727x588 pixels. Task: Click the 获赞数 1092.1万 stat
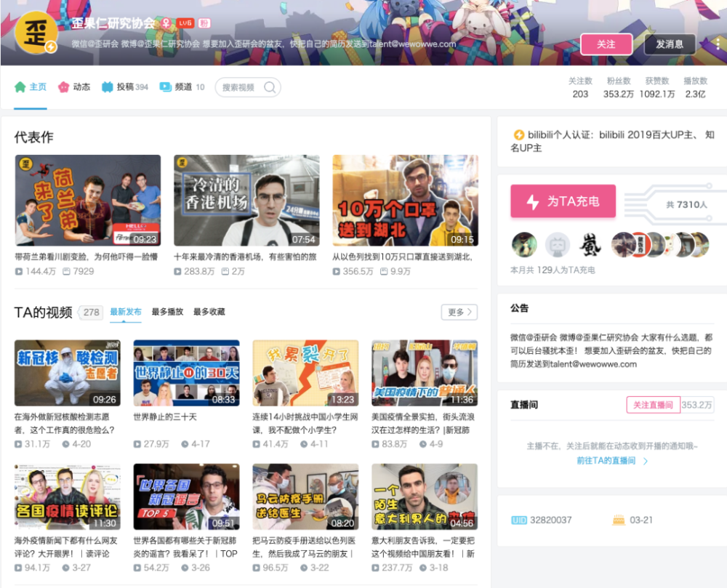pyautogui.click(x=657, y=87)
